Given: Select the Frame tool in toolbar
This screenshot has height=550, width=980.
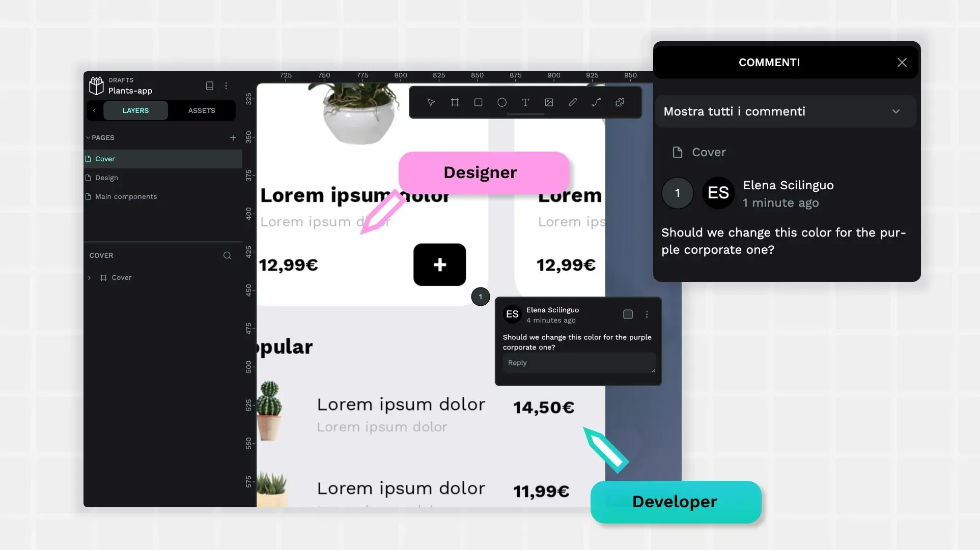Looking at the screenshot, I should point(455,103).
